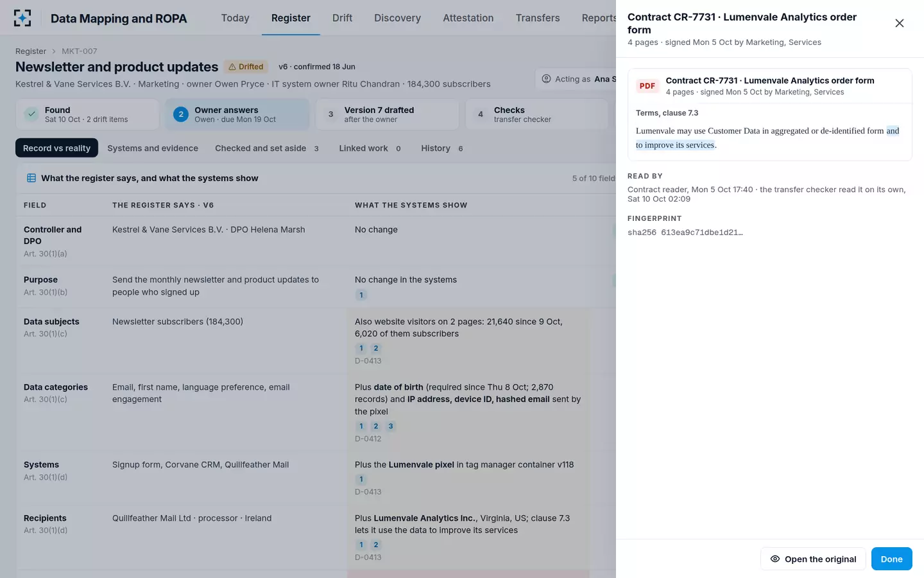Image resolution: width=924 pixels, height=578 pixels.
Task: Click the Found step checkmark icon
Action: point(31,114)
